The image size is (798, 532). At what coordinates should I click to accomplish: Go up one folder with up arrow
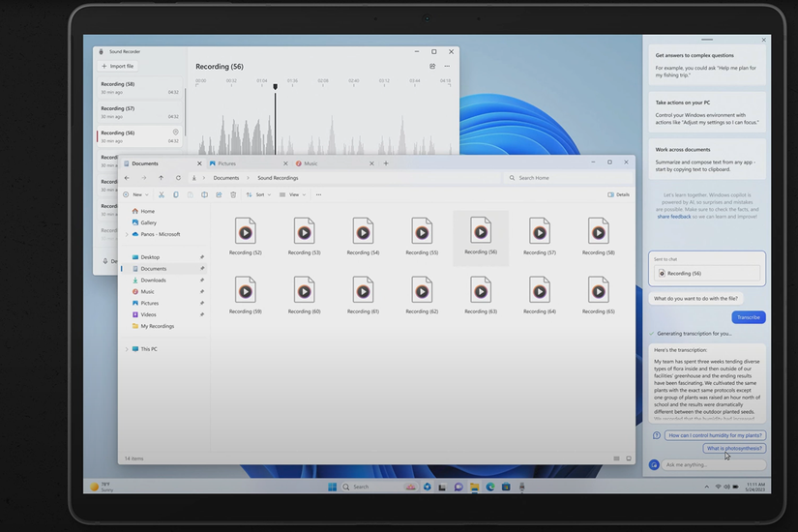click(x=161, y=178)
